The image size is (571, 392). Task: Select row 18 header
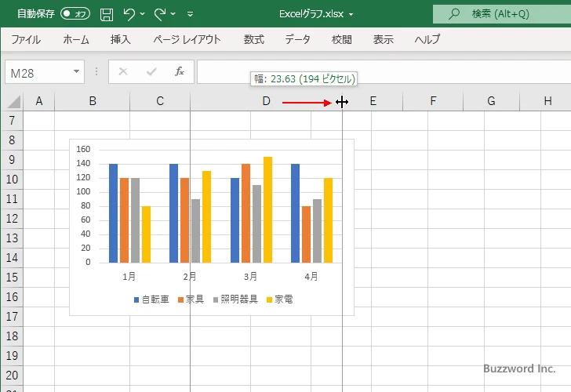pos(12,336)
